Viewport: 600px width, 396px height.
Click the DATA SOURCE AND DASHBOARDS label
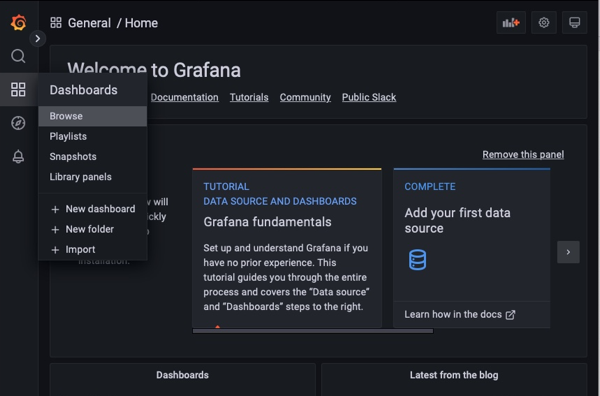click(280, 201)
